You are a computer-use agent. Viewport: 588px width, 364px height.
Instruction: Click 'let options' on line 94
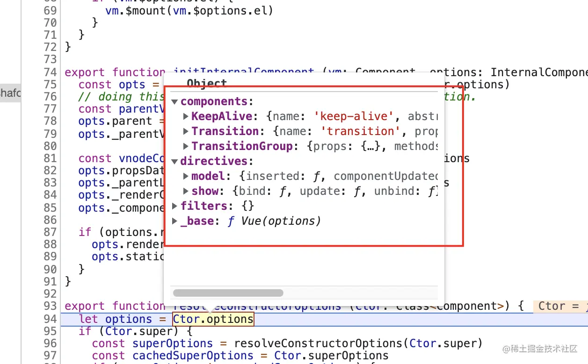[116, 319]
